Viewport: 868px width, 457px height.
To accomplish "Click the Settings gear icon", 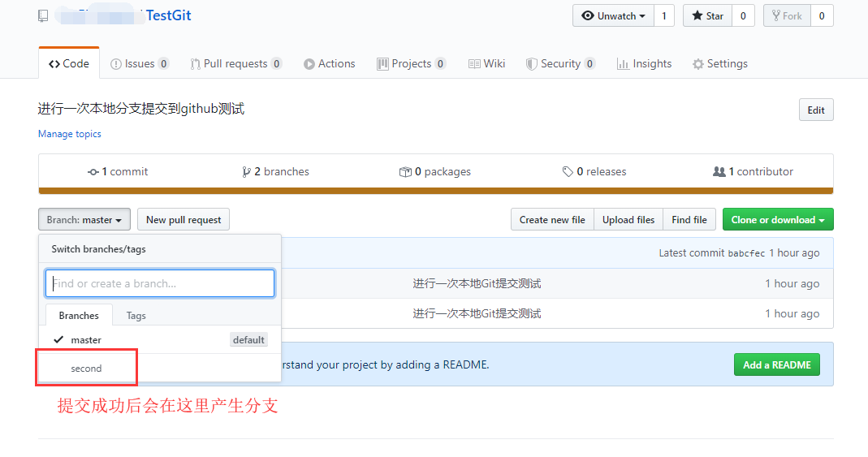I will pyautogui.click(x=698, y=64).
